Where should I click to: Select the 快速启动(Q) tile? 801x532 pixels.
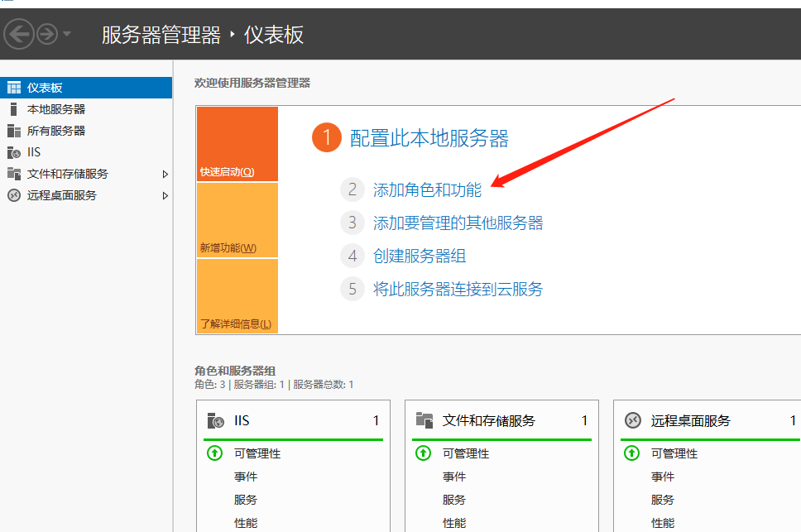coord(237,144)
